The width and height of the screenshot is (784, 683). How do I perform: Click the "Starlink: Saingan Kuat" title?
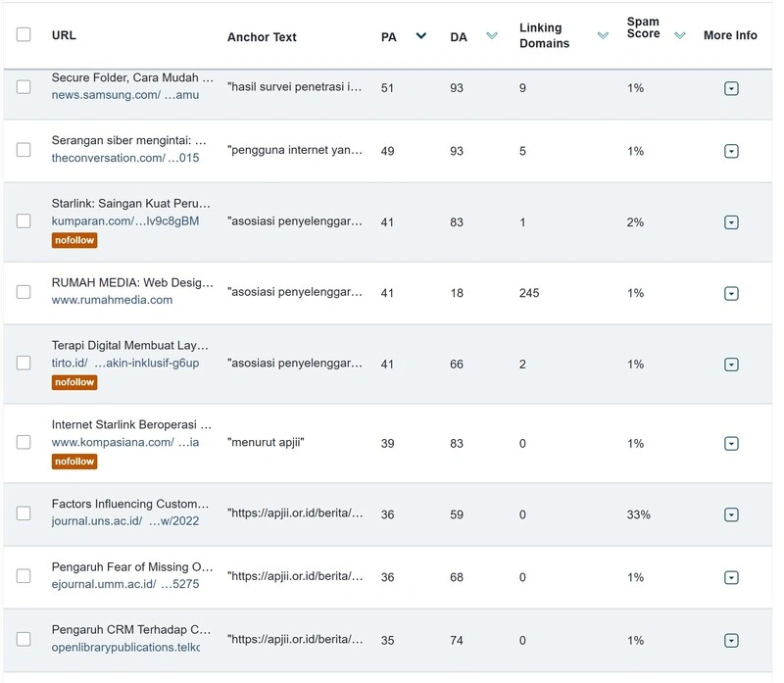131,204
